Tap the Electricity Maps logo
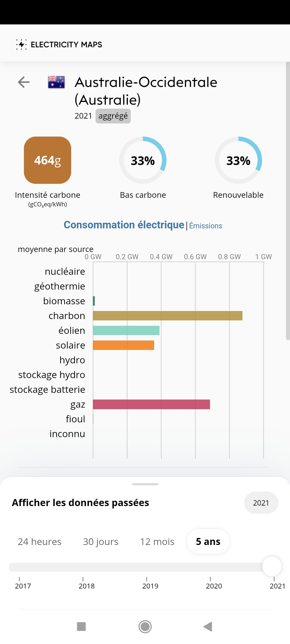Viewport: 290px width, 644px height. tap(59, 45)
